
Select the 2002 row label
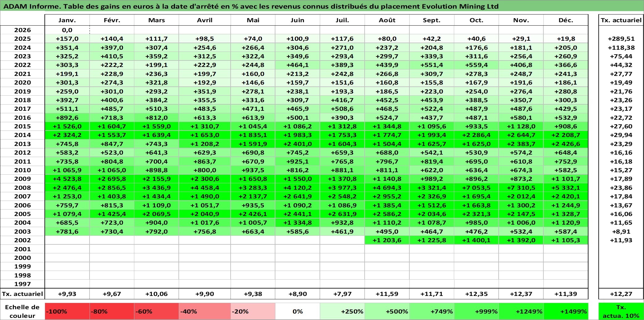click(x=23, y=240)
